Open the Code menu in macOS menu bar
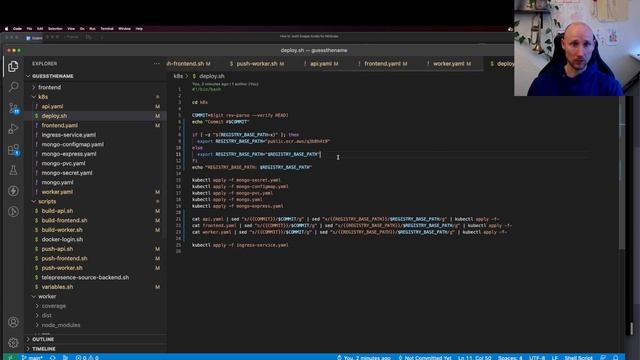The height and width of the screenshot is (360, 640). click(x=17, y=29)
